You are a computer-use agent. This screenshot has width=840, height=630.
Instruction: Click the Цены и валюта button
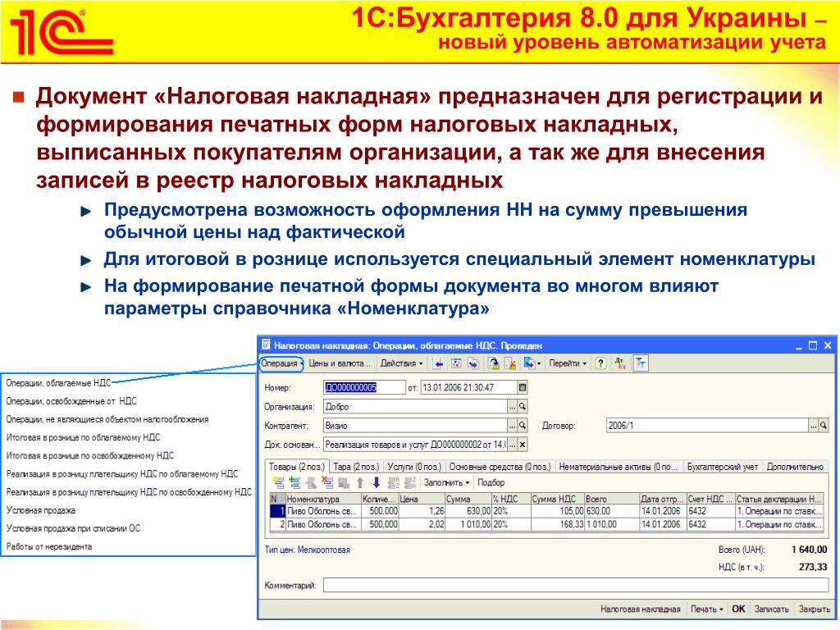tap(339, 363)
